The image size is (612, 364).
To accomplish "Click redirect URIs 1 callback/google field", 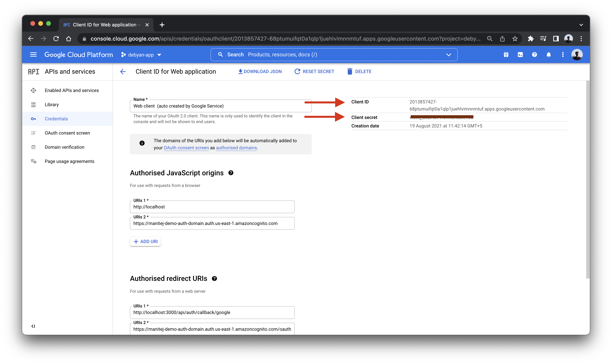I will (x=212, y=312).
